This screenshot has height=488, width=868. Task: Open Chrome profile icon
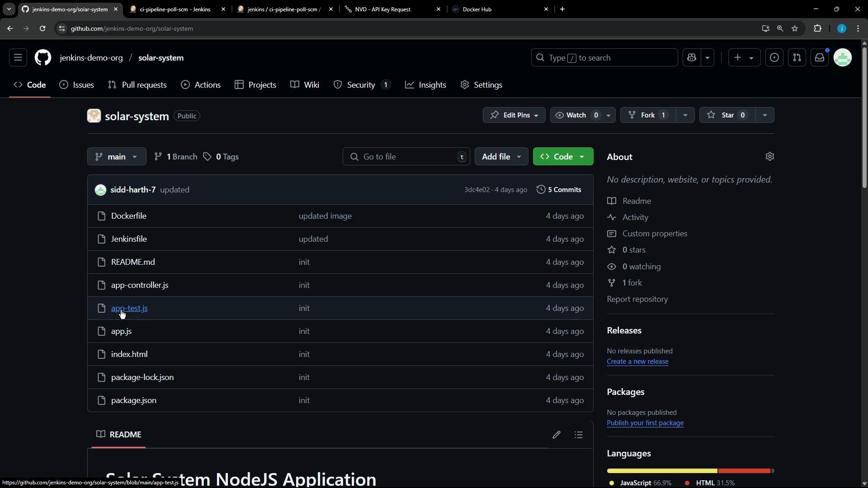(x=842, y=28)
